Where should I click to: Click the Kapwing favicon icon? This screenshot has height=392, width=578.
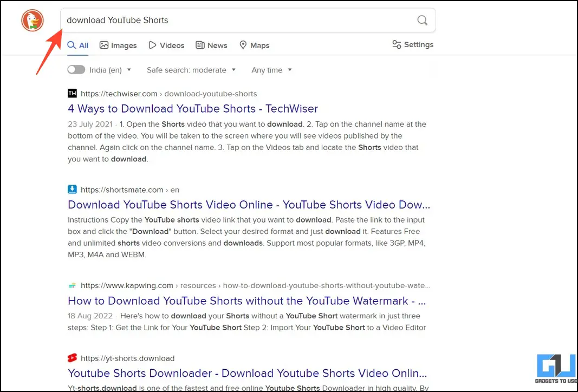point(72,285)
